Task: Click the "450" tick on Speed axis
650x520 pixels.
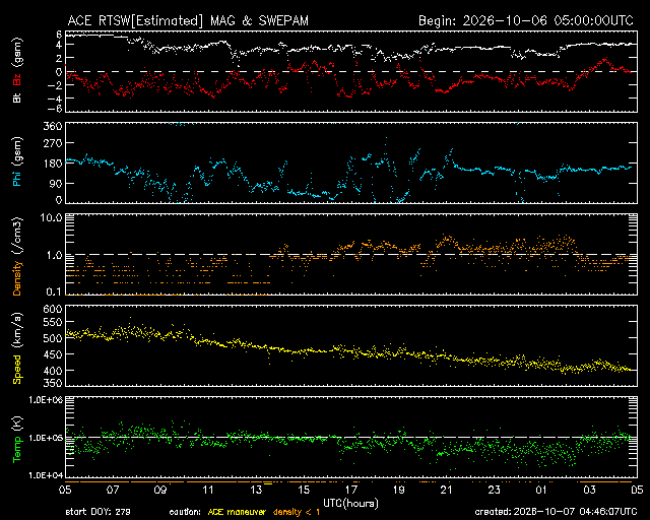Action: pos(53,354)
